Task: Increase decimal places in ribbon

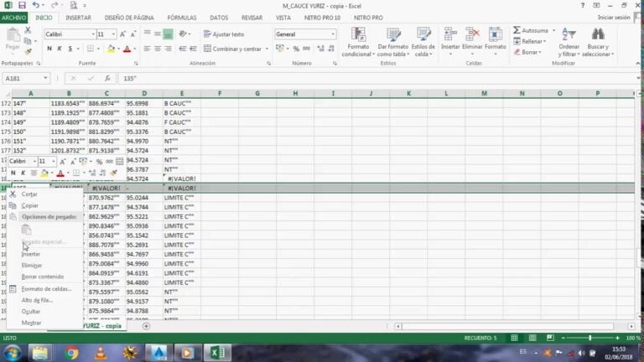Action: (x=321, y=49)
